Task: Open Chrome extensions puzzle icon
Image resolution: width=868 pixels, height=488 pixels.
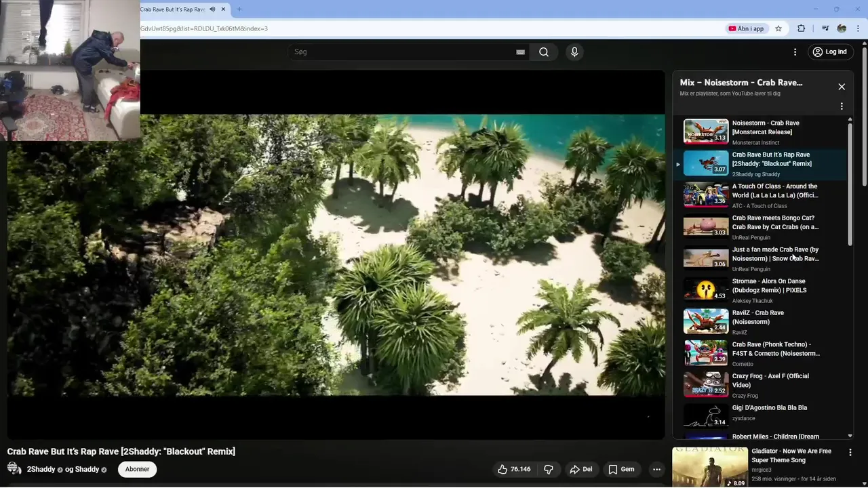Action: [801, 28]
